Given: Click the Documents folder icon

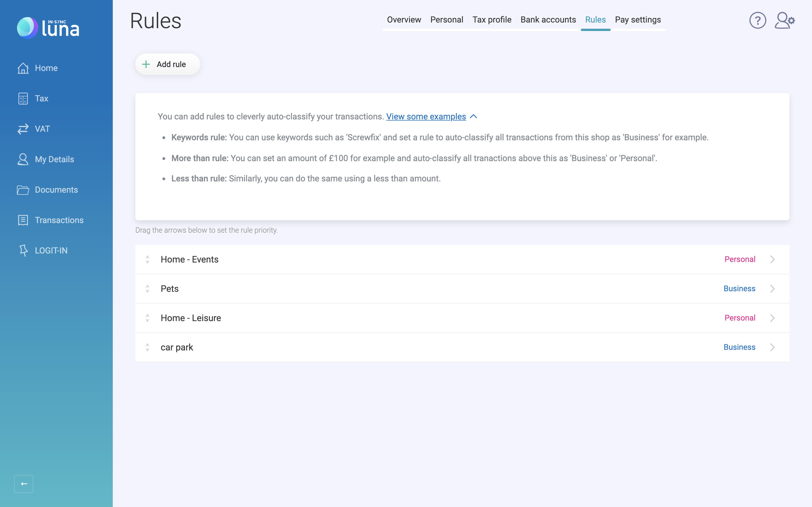Looking at the screenshot, I should 23,190.
